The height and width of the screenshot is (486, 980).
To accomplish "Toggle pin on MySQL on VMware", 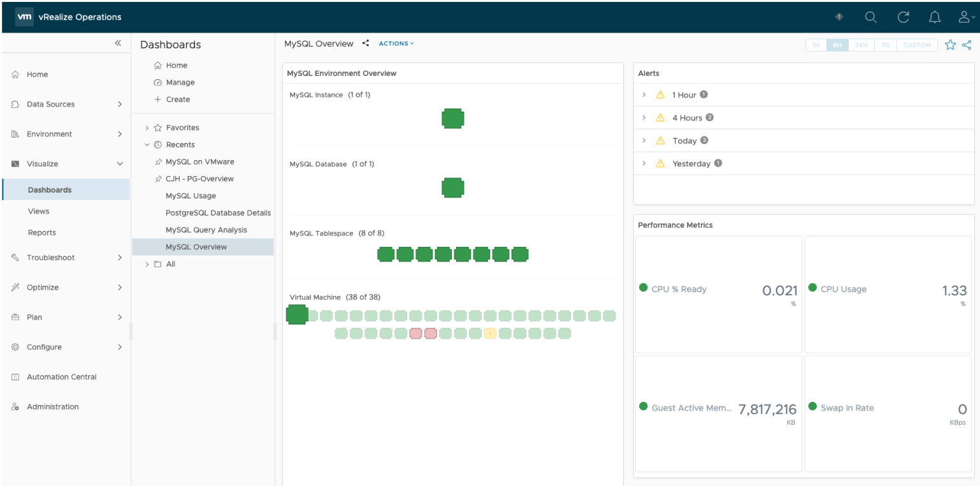I will 158,162.
